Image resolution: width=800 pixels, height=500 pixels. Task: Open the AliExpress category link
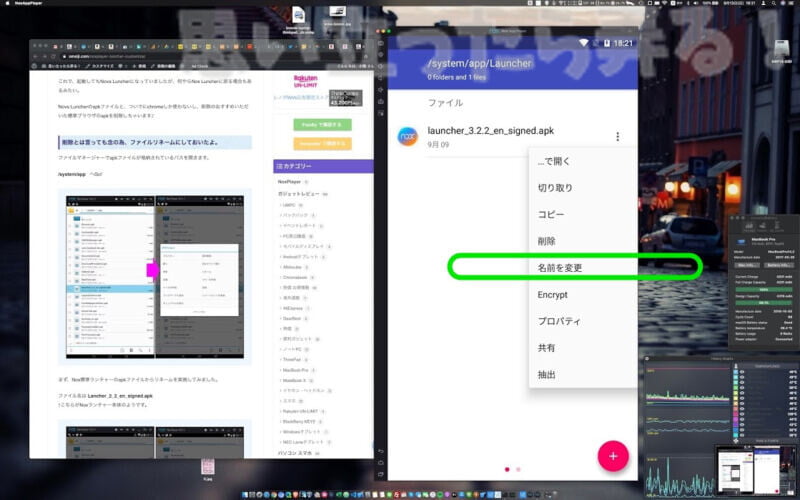pos(292,308)
